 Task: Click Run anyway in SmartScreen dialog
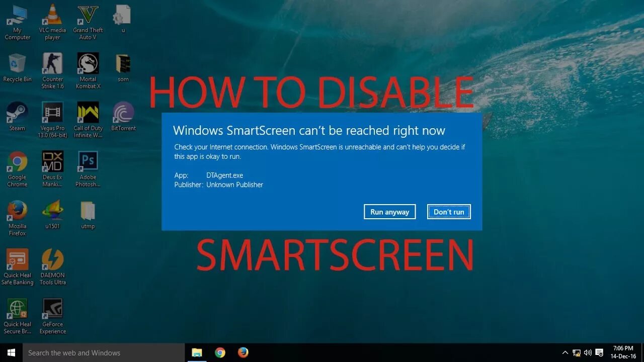(390, 212)
